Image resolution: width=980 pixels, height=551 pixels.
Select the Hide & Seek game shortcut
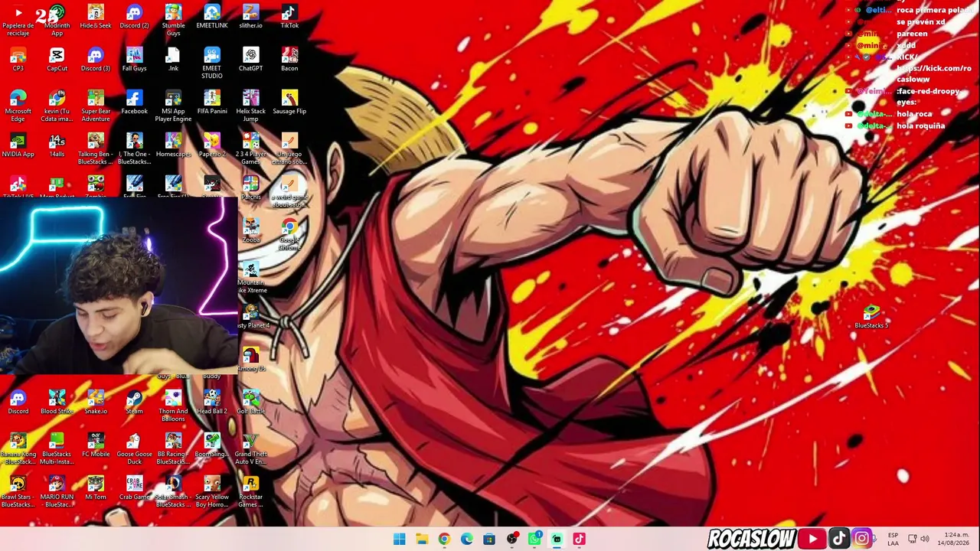[x=96, y=17]
